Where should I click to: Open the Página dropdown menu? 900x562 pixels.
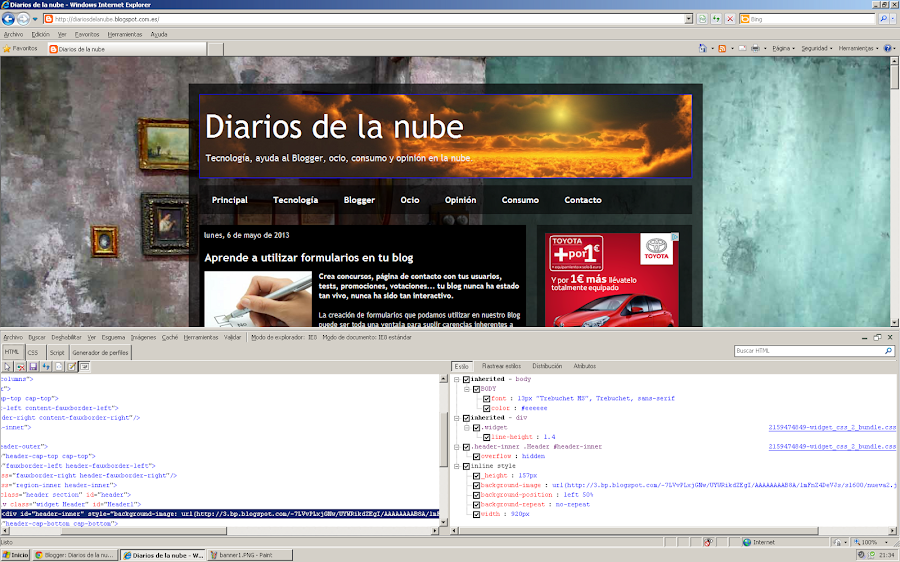pos(783,48)
